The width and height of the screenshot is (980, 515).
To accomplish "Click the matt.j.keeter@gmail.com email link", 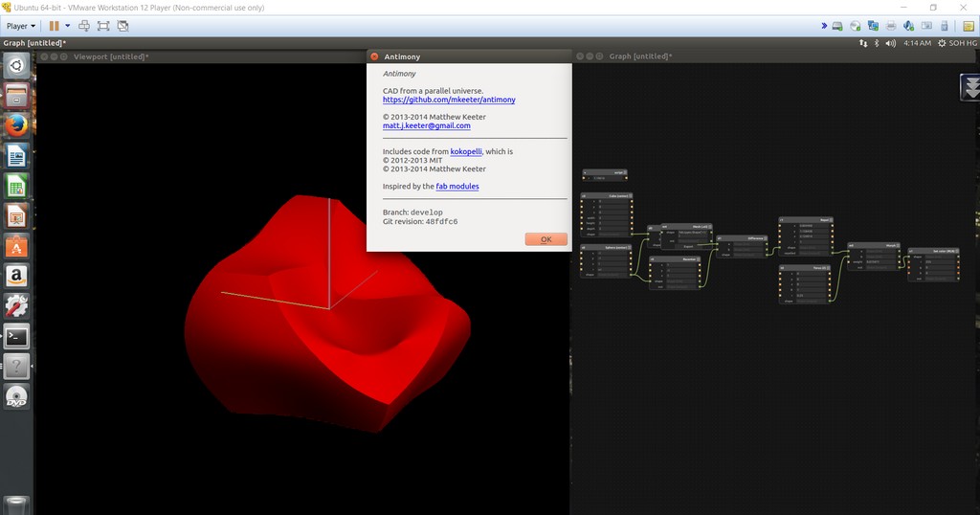I will coord(426,125).
